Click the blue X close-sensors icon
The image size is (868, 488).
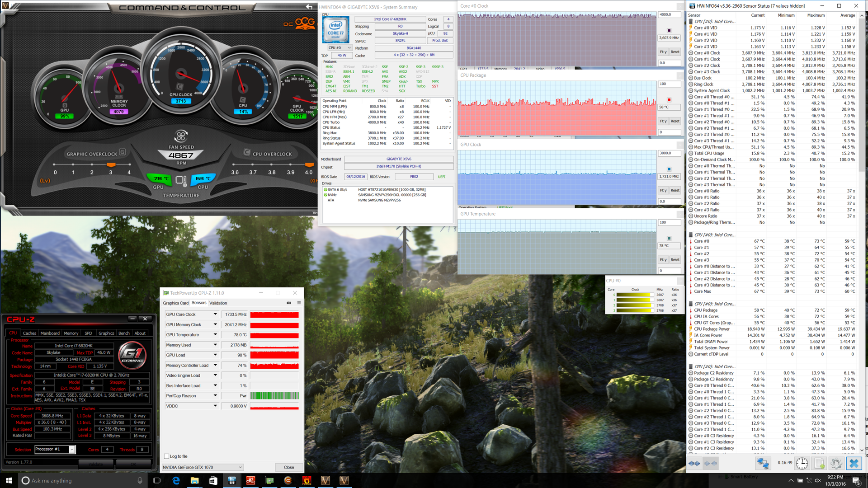[854, 463]
